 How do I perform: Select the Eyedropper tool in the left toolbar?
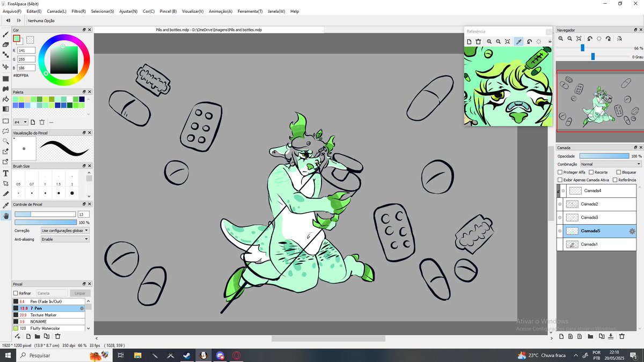(5, 205)
